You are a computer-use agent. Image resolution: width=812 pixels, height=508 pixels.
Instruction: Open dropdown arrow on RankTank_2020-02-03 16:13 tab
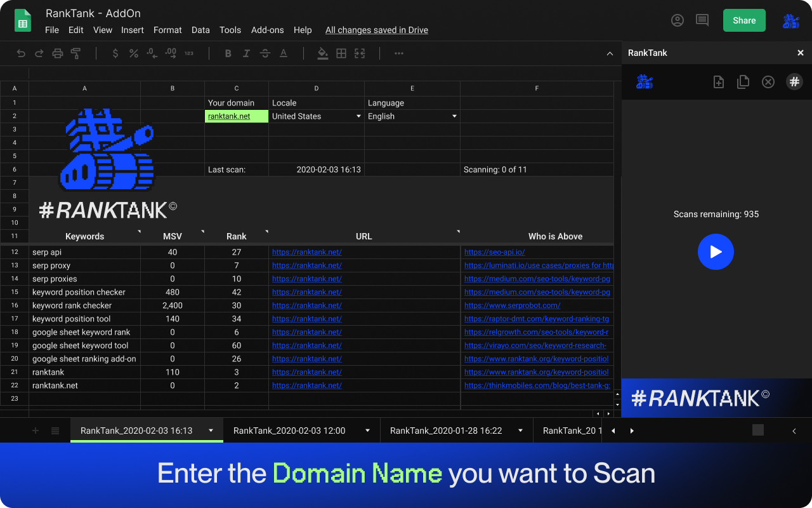(x=211, y=431)
